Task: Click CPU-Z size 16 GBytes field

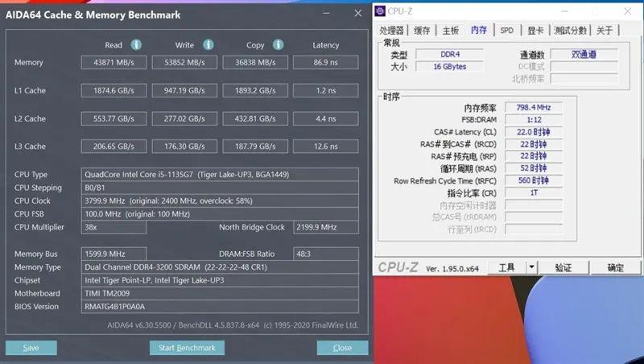Action: click(450, 67)
